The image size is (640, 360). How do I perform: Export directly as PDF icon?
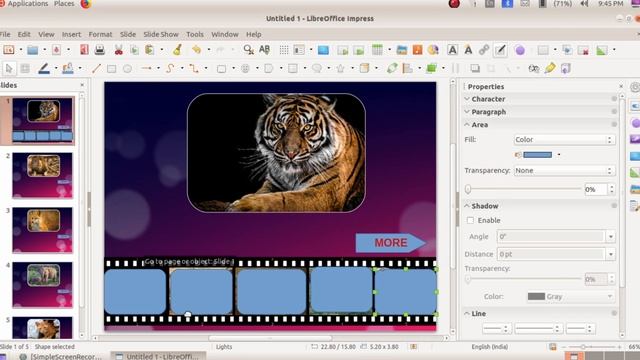(x=84, y=50)
